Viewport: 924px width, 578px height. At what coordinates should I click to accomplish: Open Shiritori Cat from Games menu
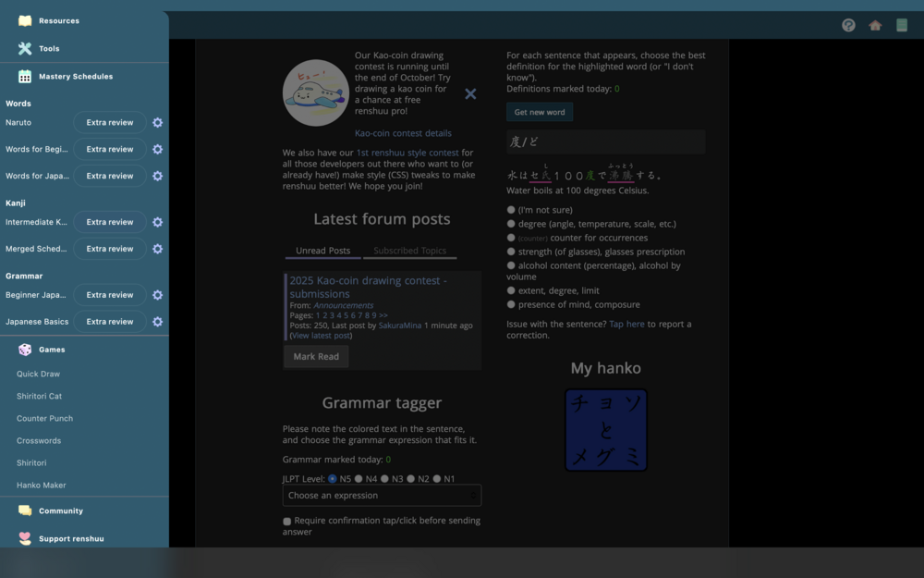pyautogui.click(x=39, y=396)
